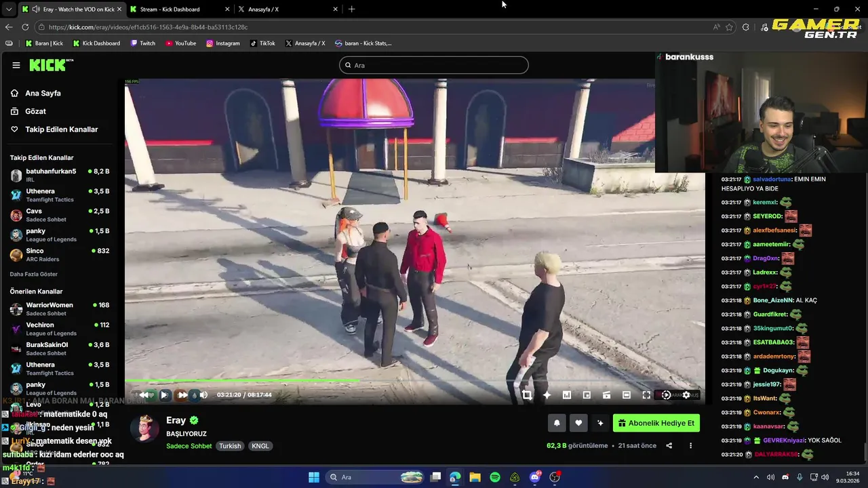Open batuhanfurkan5 channel in sidebar

pos(60,176)
